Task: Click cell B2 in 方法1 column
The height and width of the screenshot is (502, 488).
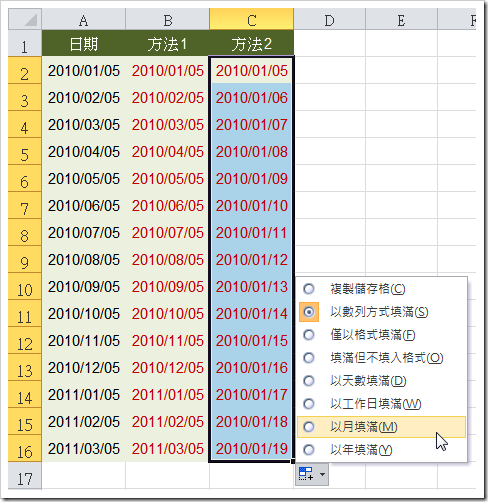Action: 168,70
